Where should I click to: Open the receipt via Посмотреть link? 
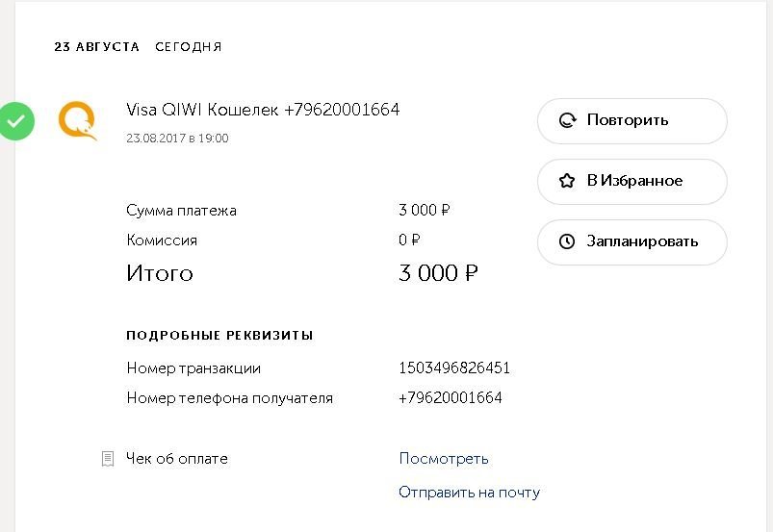[x=444, y=459]
